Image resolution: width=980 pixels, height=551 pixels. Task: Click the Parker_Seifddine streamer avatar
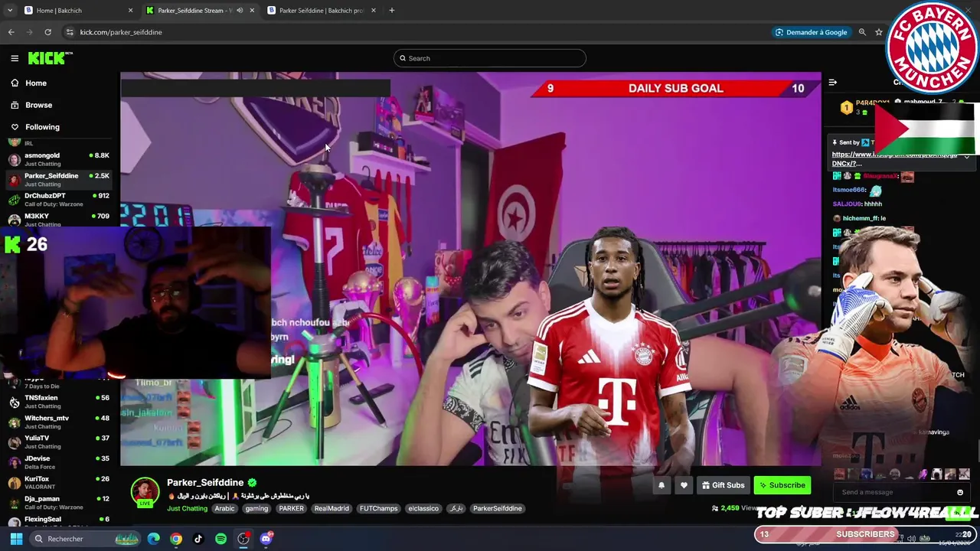pos(145,492)
